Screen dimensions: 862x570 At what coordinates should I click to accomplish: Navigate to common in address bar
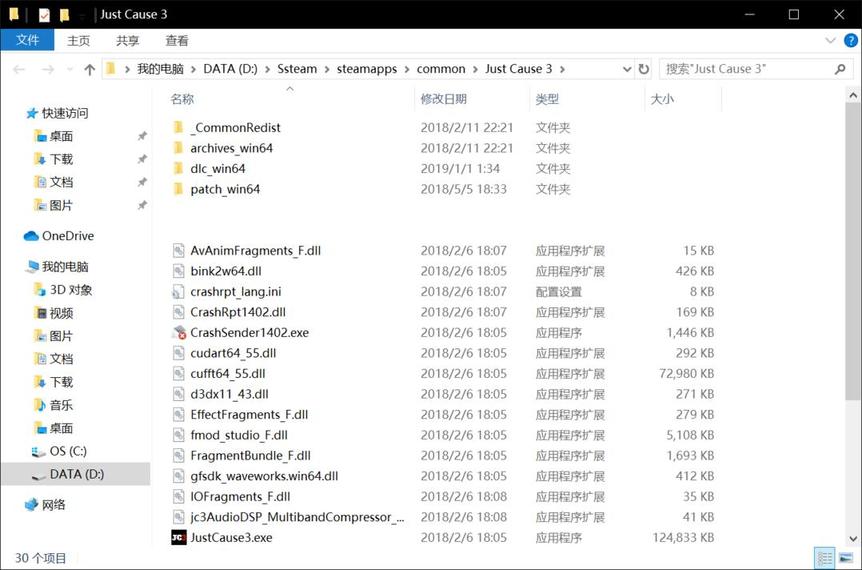click(441, 69)
